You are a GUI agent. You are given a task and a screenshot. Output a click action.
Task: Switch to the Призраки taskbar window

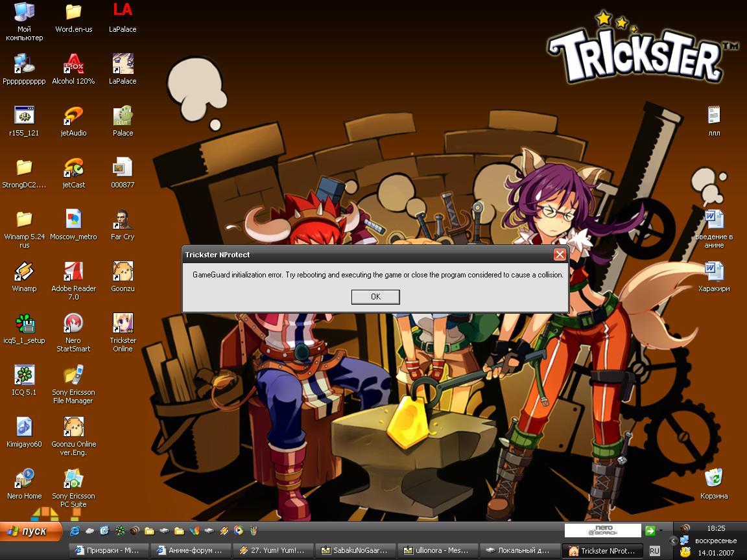point(109,550)
